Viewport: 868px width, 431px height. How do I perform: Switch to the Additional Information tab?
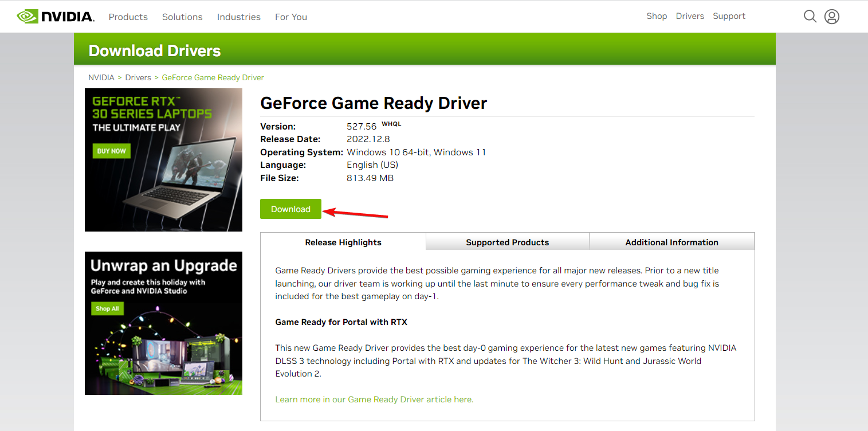click(x=671, y=242)
